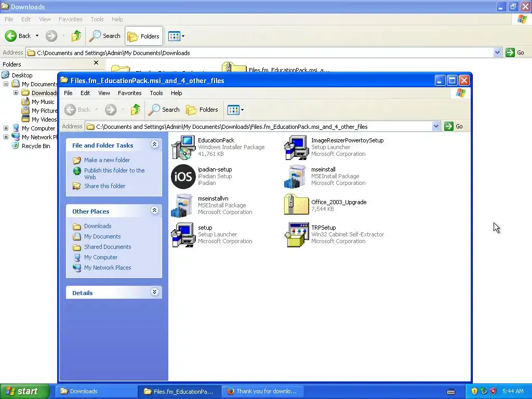
Task: Close the Folders pane in Downloads window
Action: (x=96, y=63)
